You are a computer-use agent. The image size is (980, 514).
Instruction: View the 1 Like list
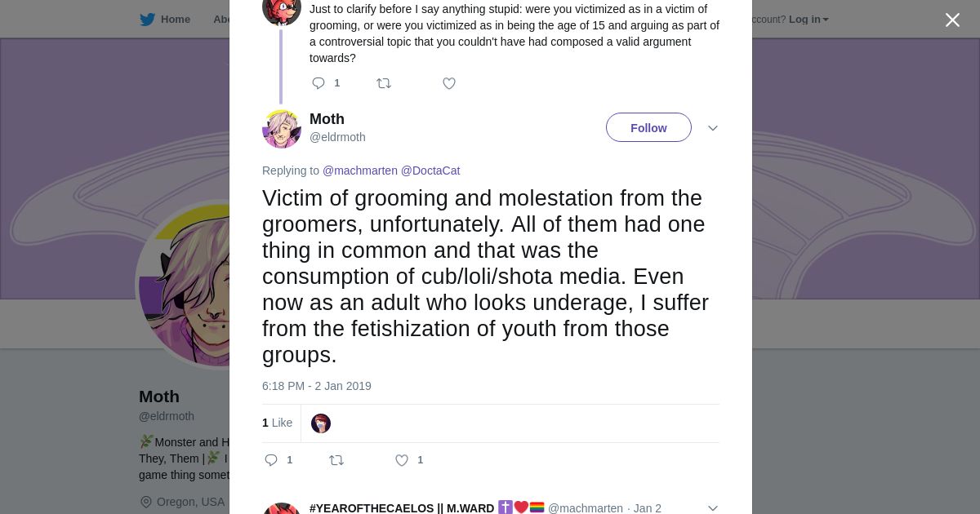(277, 423)
